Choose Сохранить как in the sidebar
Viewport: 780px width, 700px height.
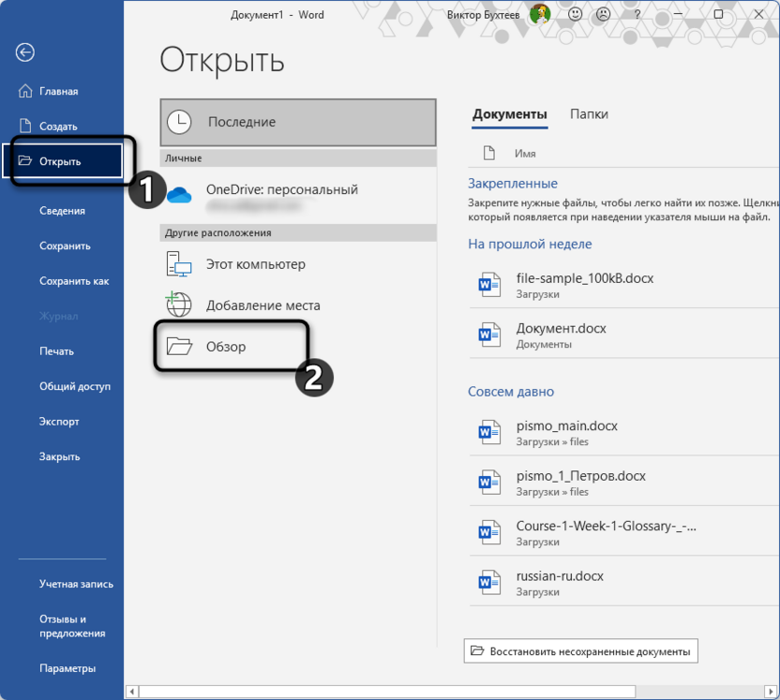pyautogui.click(x=62, y=281)
